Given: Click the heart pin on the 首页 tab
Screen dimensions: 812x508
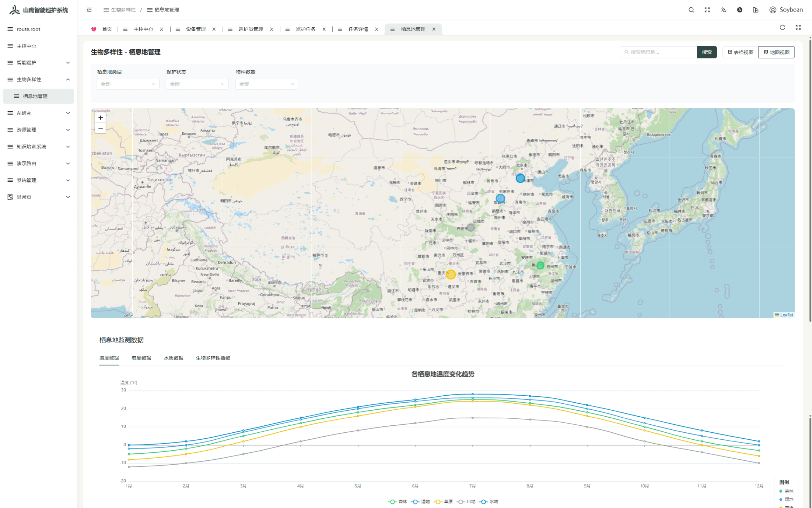Looking at the screenshot, I should [94, 29].
